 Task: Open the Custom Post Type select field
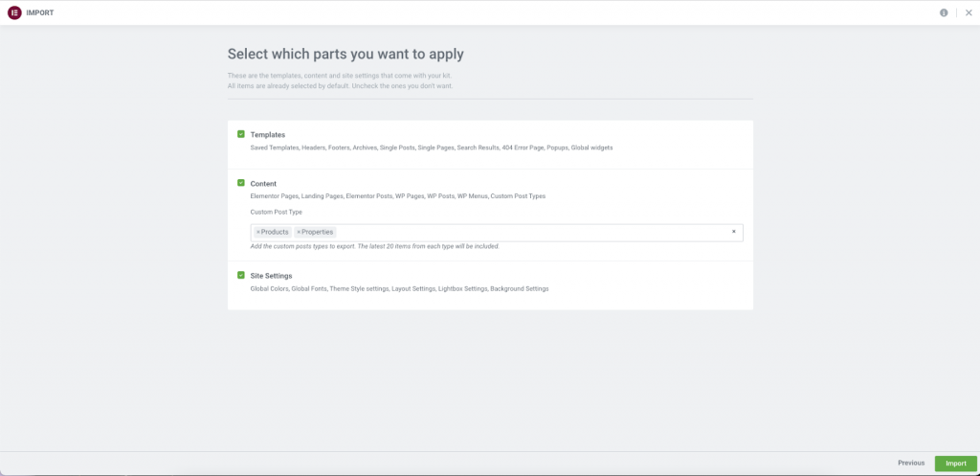(x=526, y=233)
